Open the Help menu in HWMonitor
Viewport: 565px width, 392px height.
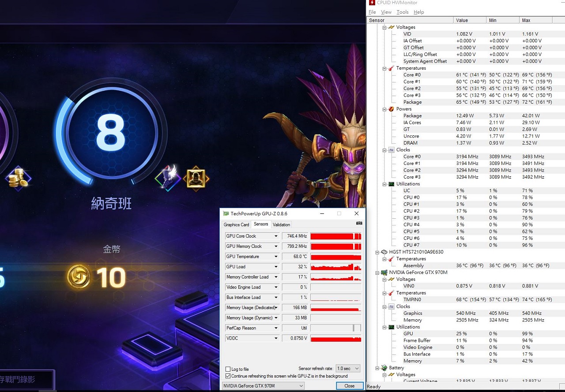pos(419,12)
